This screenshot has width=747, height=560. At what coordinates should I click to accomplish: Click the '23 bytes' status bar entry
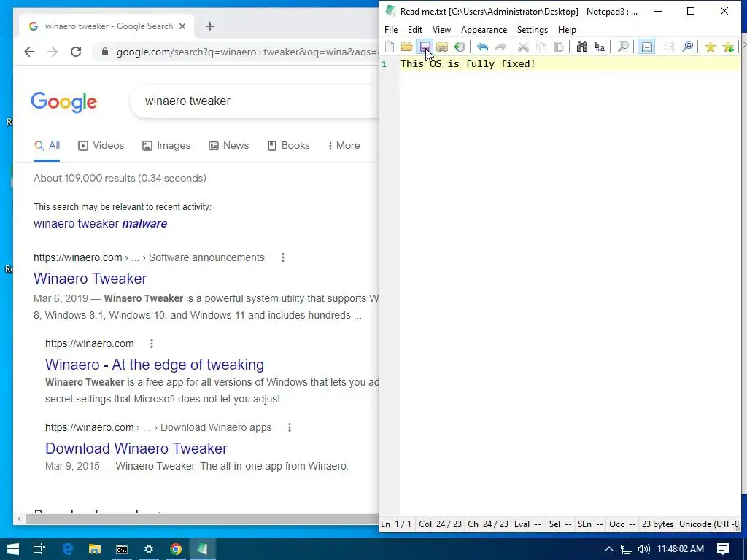click(657, 524)
